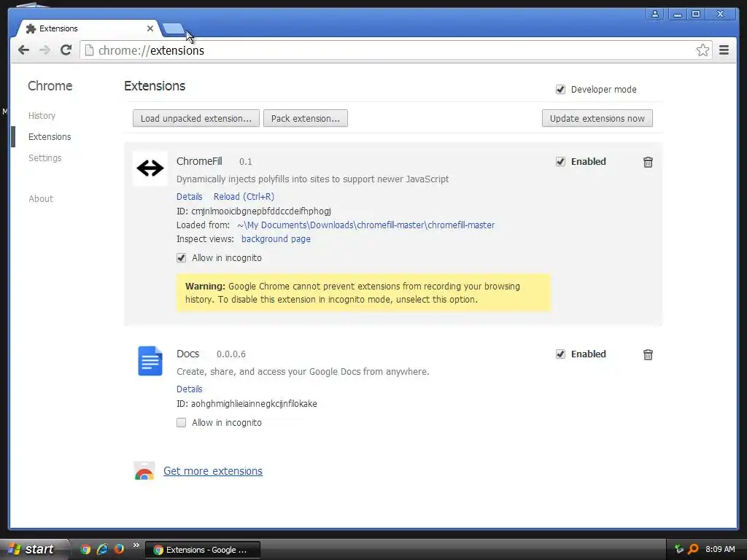Image resolution: width=747 pixels, height=560 pixels.
Task: Inspect the background page view
Action: (276, 239)
